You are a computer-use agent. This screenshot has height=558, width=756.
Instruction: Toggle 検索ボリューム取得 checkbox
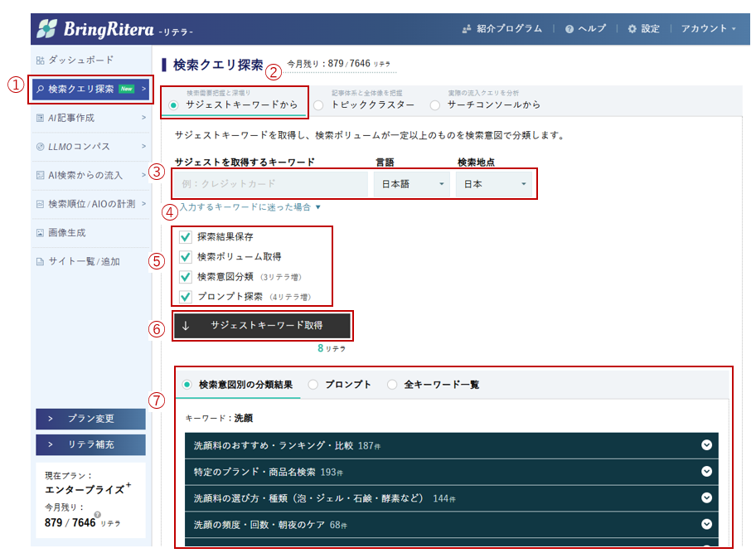185,256
